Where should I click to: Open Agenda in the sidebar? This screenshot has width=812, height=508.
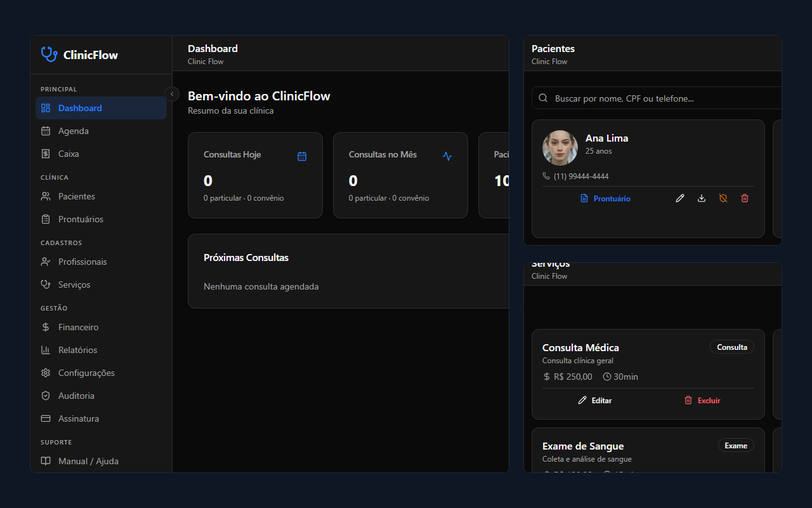point(101,131)
